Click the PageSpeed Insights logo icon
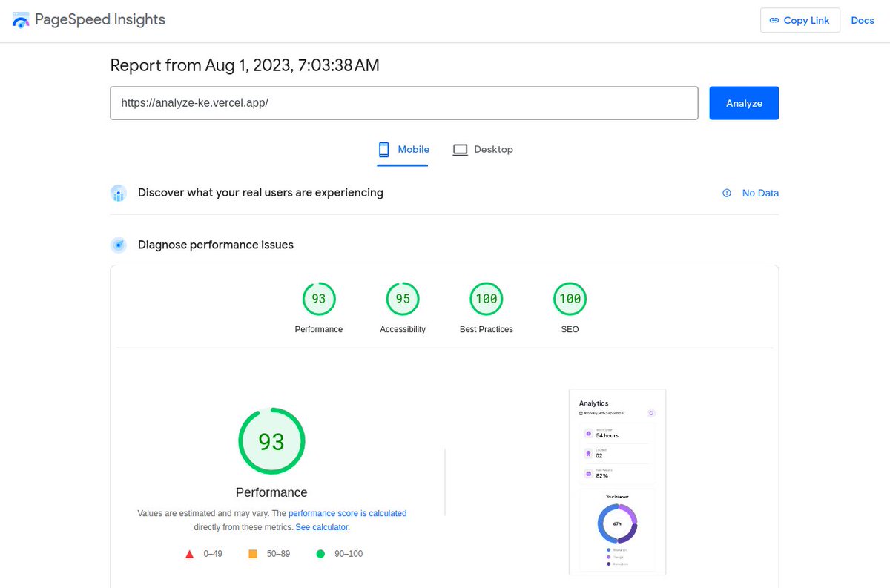 pyautogui.click(x=20, y=19)
